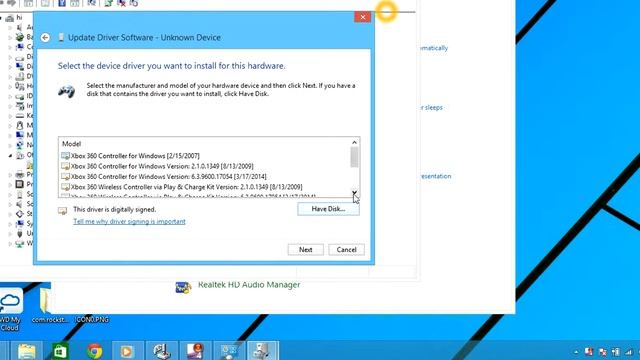
Task: Expand the 'ID' tree node in Device Manager
Action: click(x=10, y=96)
